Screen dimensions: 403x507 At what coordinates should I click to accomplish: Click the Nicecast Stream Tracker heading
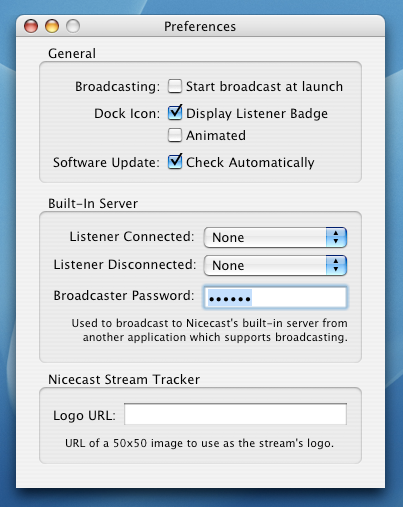point(124,380)
